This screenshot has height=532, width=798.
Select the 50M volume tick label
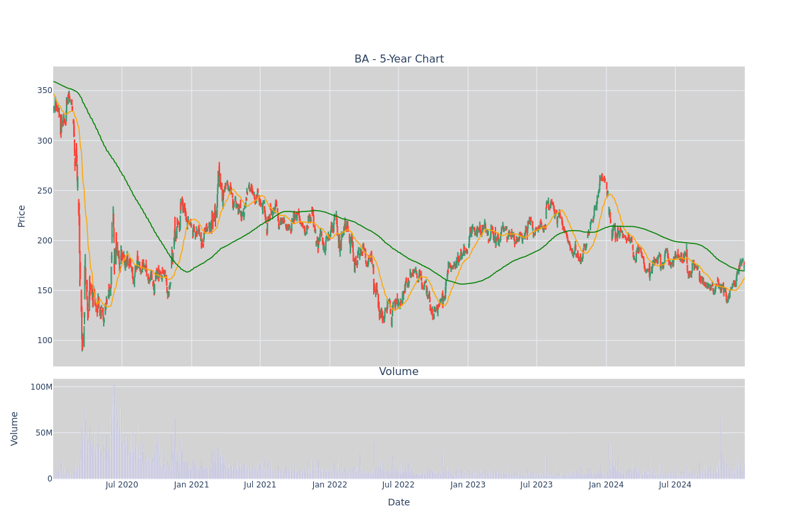(x=44, y=433)
